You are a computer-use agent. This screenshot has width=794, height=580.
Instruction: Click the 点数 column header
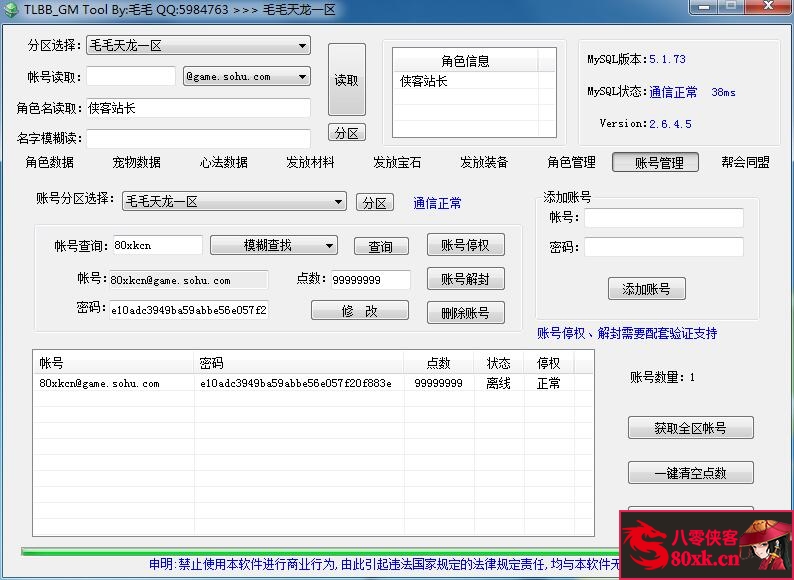pos(439,363)
